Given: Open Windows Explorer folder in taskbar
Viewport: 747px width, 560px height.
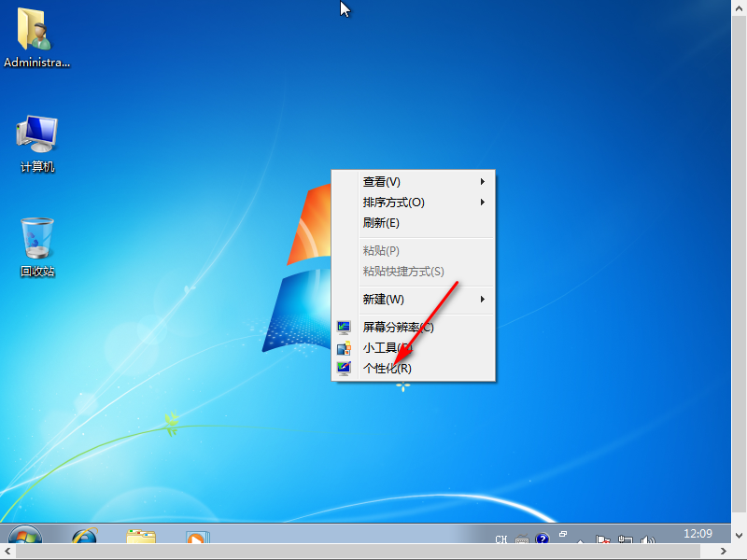Looking at the screenshot, I should [141, 538].
